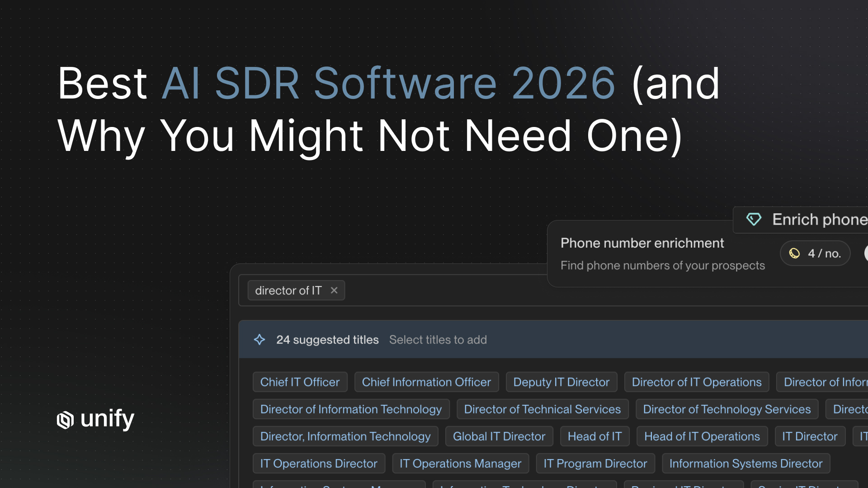Click 'Find phone numbers of your prospects'
Screen dimensions: 868x488
pos(662,266)
